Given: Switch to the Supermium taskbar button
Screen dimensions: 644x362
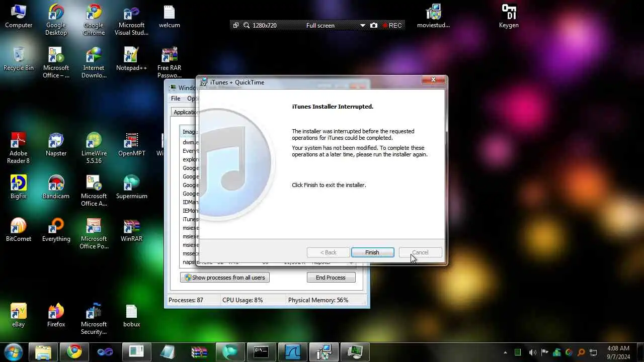Looking at the screenshot, I should click(x=230, y=351).
